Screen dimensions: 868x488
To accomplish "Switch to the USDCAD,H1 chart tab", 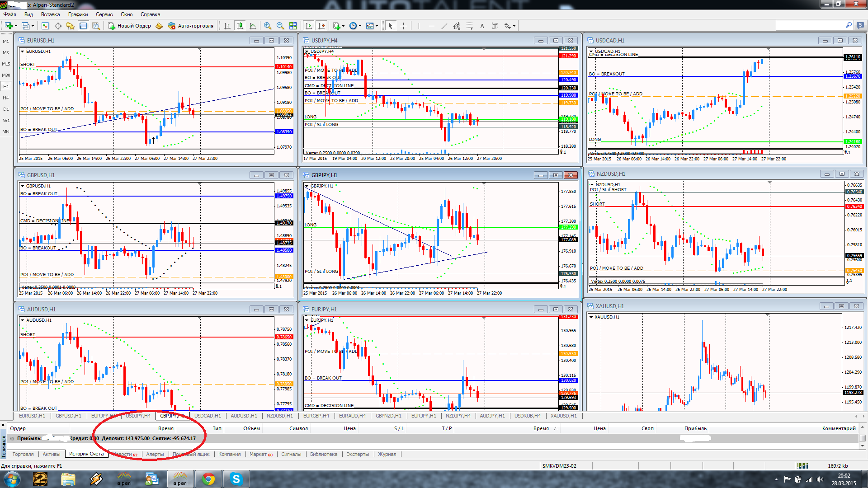I will point(208,416).
